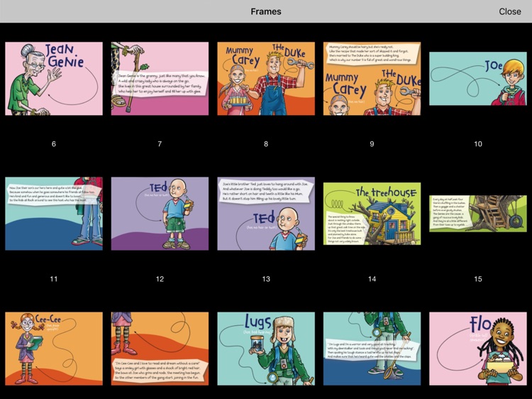Click the frame number 9 label

click(x=372, y=144)
